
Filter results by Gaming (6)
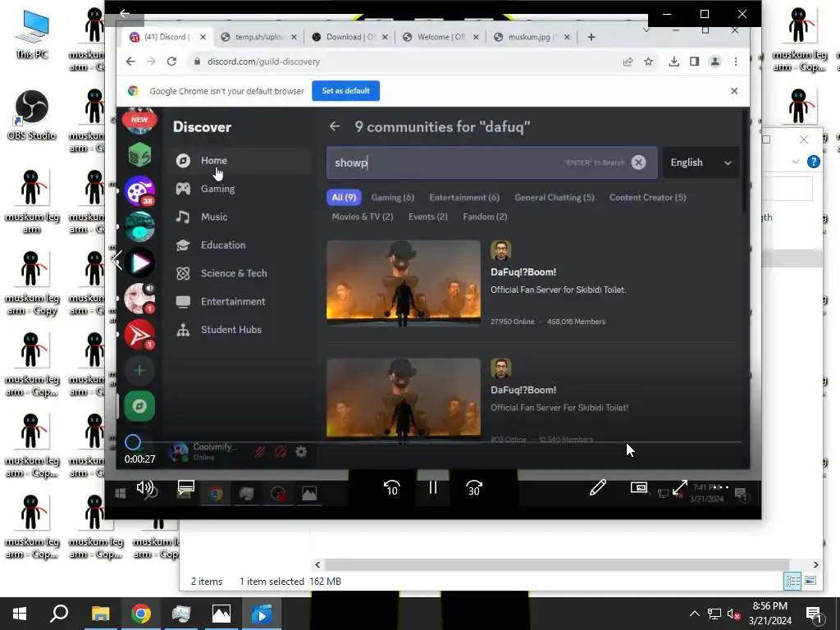393,197
